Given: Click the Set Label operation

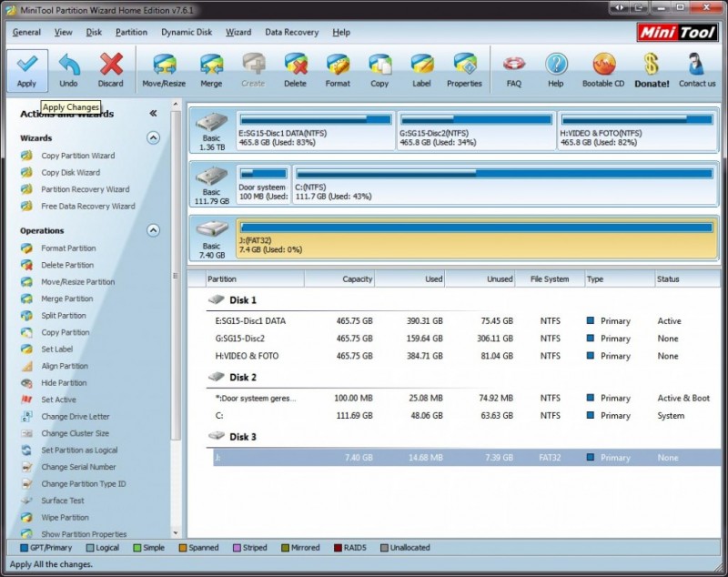Looking at the screenshot, I should point(56,349).
